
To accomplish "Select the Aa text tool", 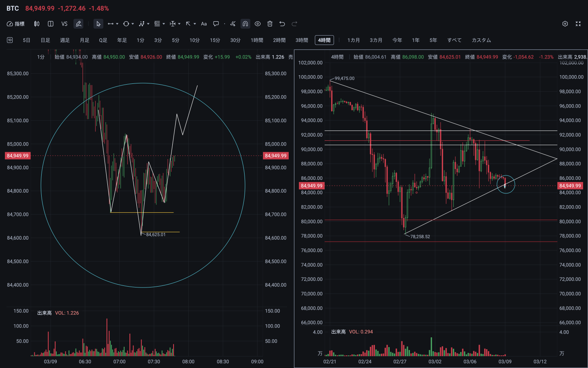I will coord(204,24).
